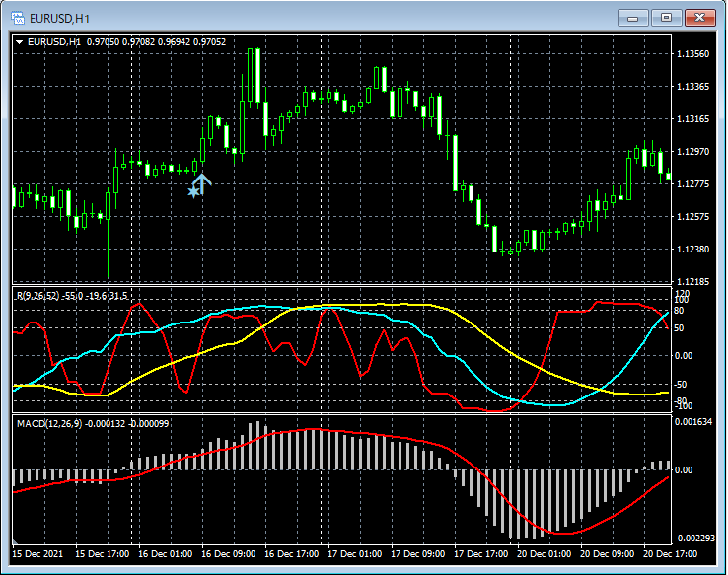Click the 20 Dec 01:00 time label

pos(545,554)
